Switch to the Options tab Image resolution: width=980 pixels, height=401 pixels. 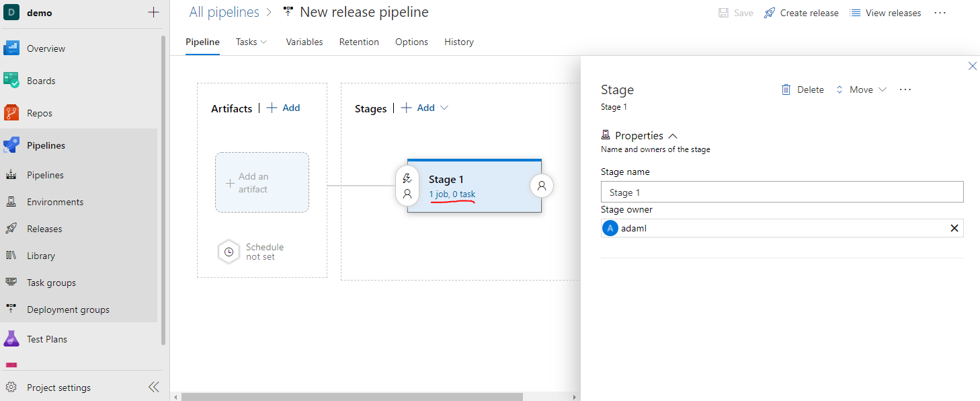point(411,42)
